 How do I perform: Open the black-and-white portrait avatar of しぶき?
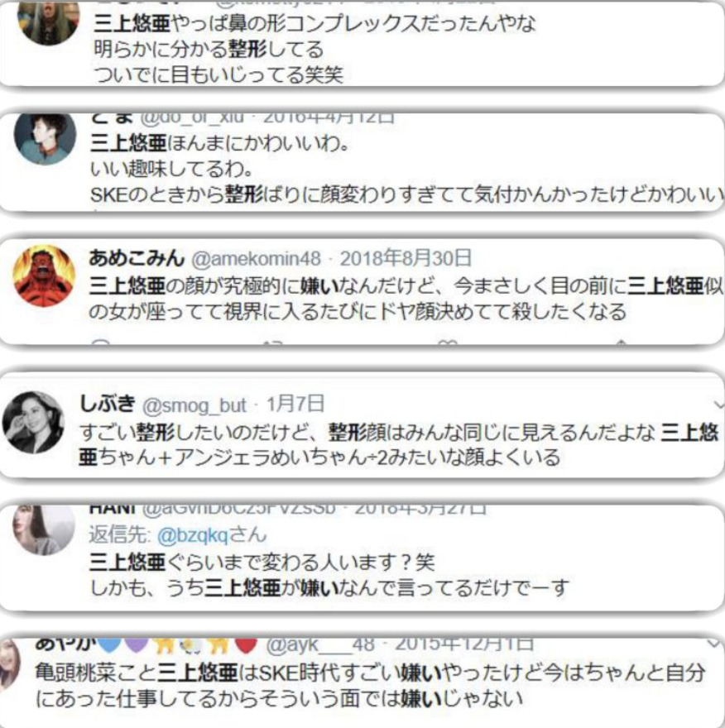point(33,423)
